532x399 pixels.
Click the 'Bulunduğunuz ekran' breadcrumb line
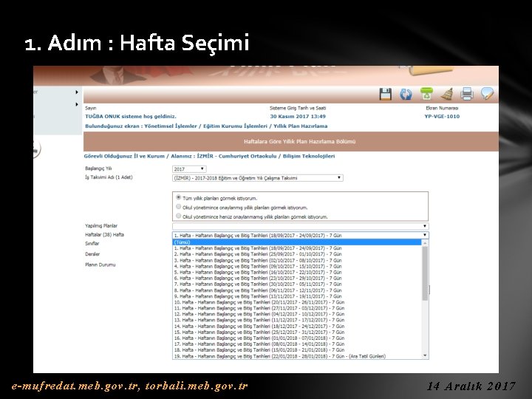tap(206, 126)
